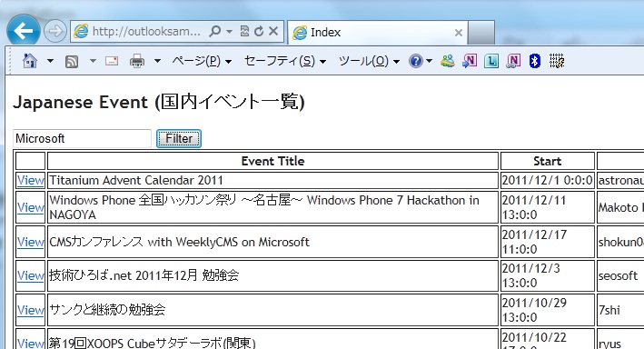Viewport: 644px width, 349px height.
Task: Click the 7shi owner cell
Action: tap(620, 310)
